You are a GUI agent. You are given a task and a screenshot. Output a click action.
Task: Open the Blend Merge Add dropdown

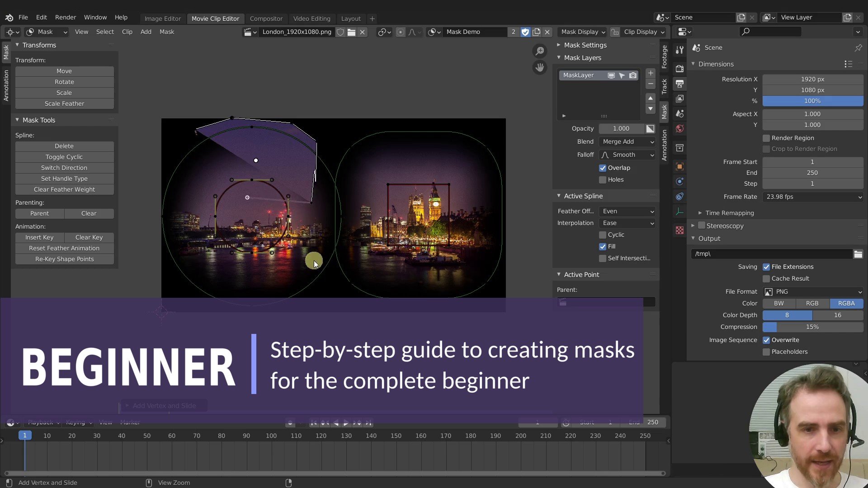tap(627, 142)
